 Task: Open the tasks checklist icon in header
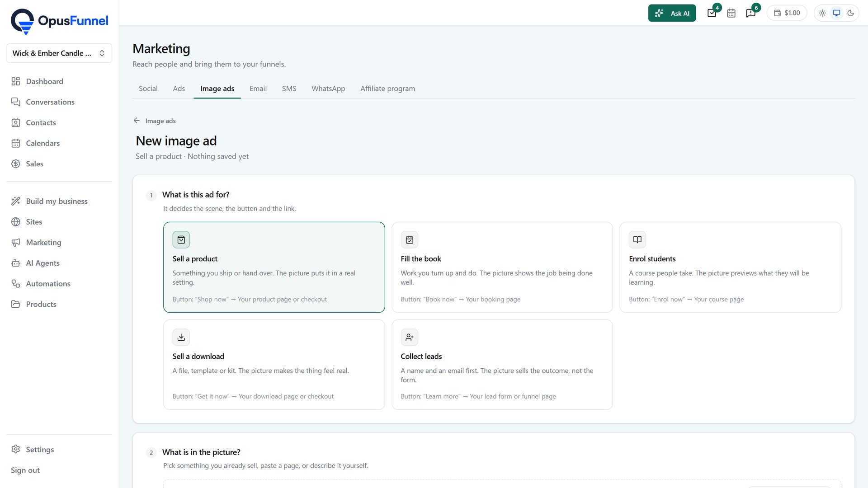click(712, 13)
